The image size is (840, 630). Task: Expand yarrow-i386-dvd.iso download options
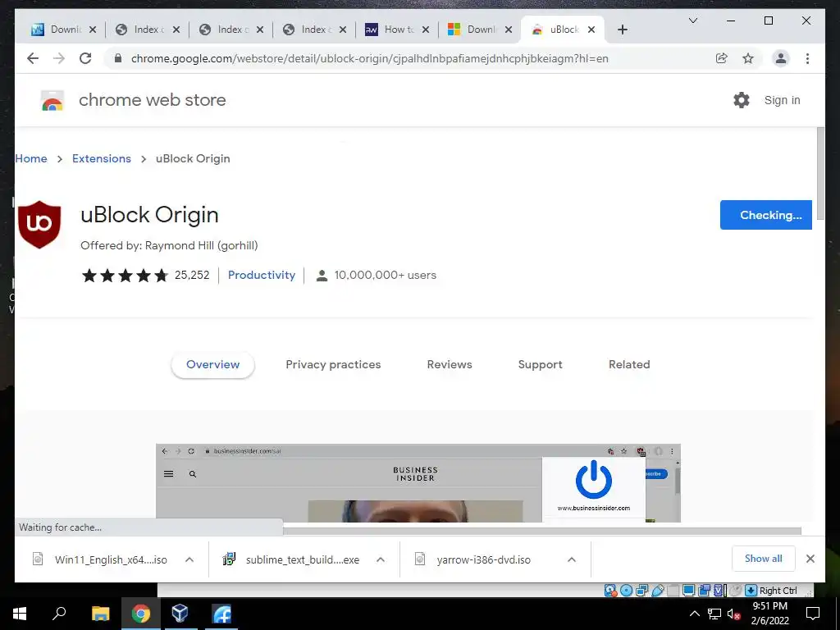572,559
